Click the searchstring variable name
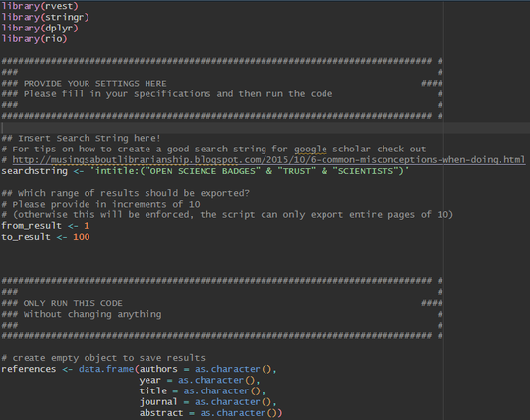 (x=34, y=171)
